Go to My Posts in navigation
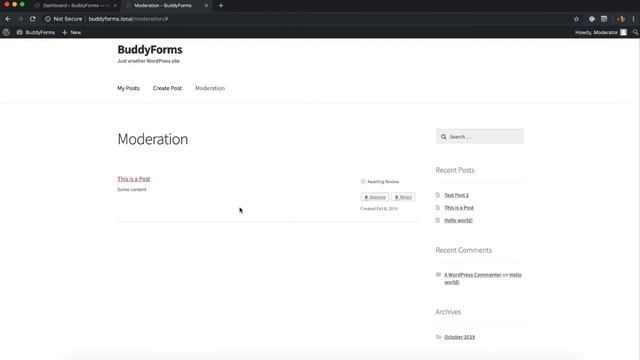Screen dimensions: 640x360 coord(129,88)
